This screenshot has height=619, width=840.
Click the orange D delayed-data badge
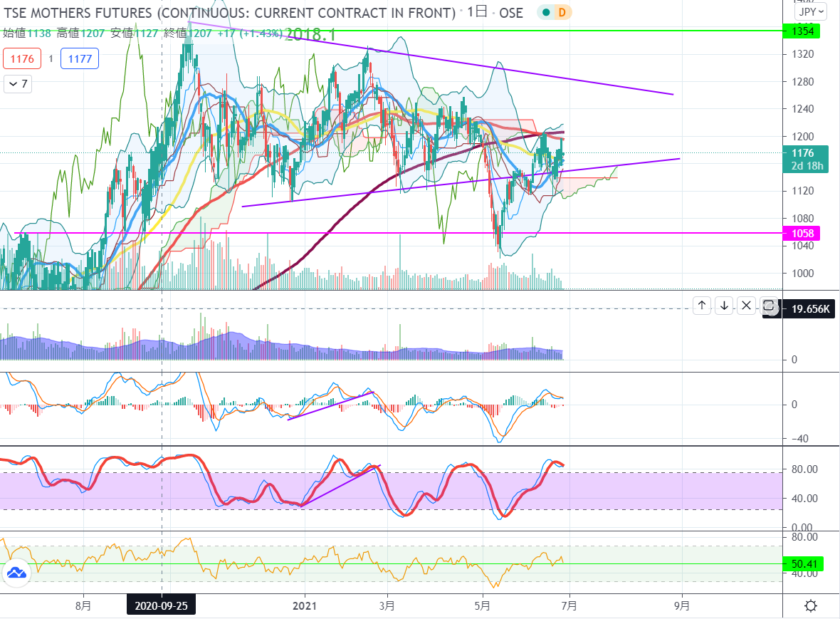tap(562, 12)
